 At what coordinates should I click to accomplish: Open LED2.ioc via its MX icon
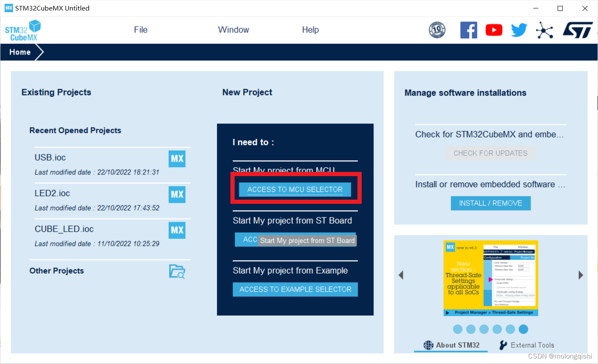click(177, 195)
